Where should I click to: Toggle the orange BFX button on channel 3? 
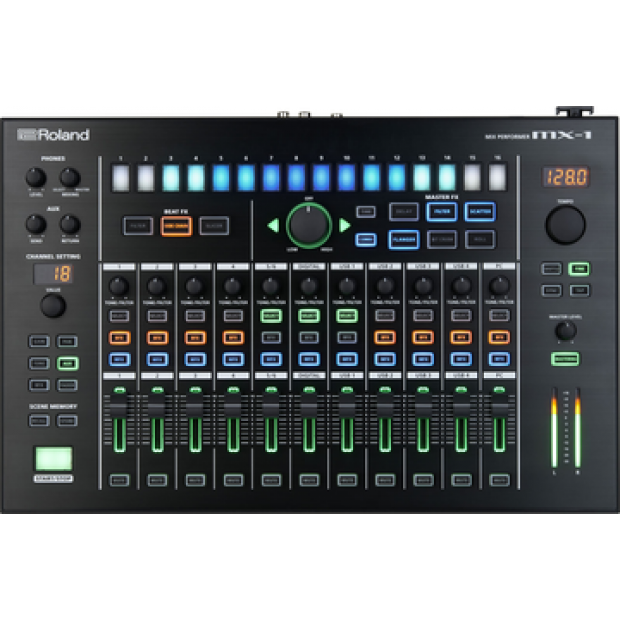tap(195, 337)
